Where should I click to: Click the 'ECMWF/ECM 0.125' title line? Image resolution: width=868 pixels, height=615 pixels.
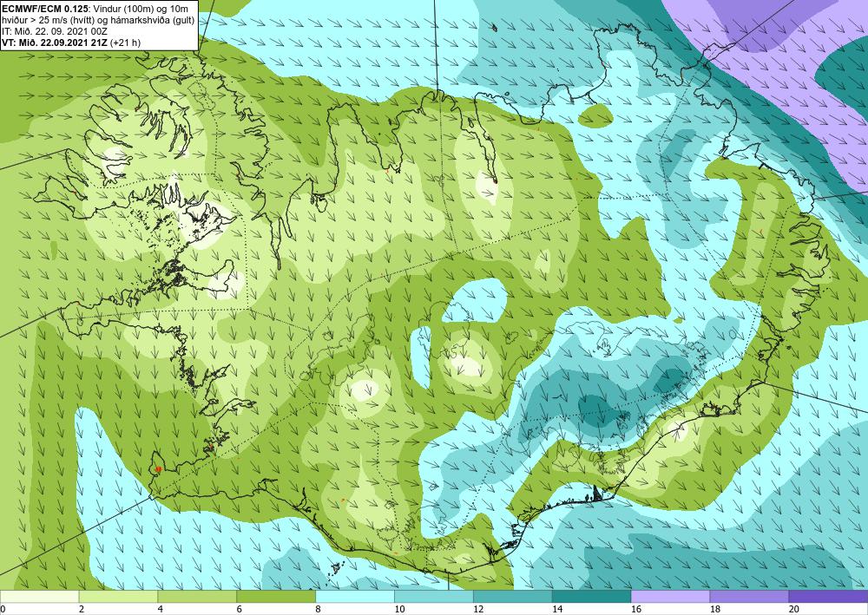95,8
